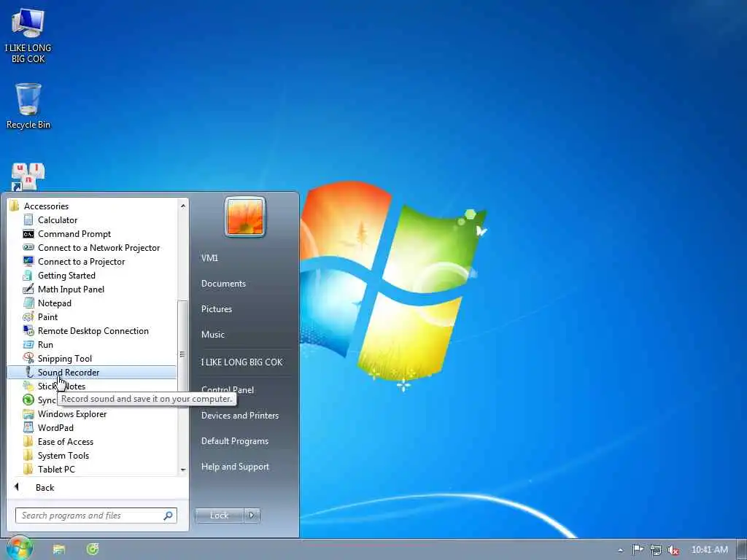Open Connect to a Network Projector

tap(98, 248)
